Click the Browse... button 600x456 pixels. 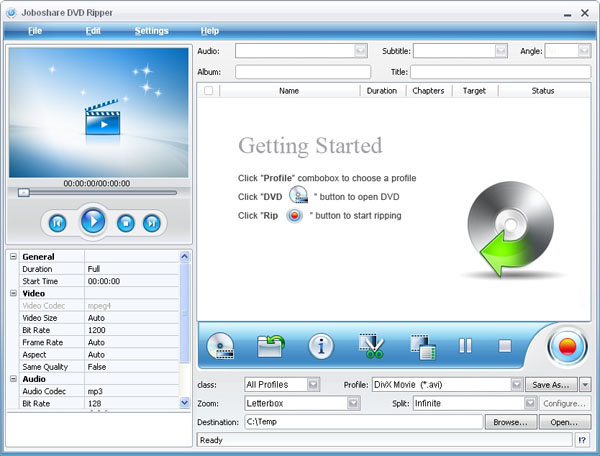point(510,422)
